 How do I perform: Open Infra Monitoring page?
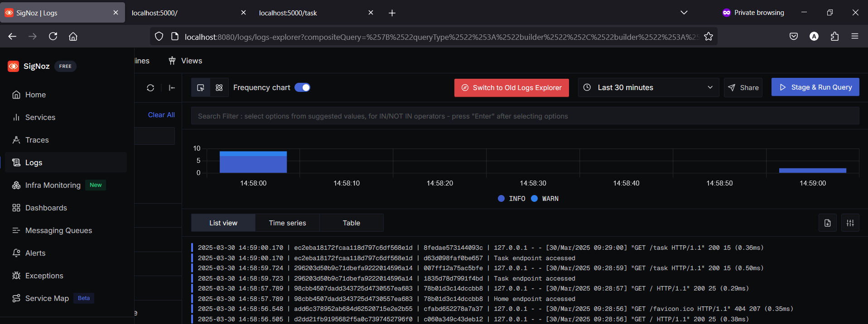pyautogui.click(x=53, y=185)
